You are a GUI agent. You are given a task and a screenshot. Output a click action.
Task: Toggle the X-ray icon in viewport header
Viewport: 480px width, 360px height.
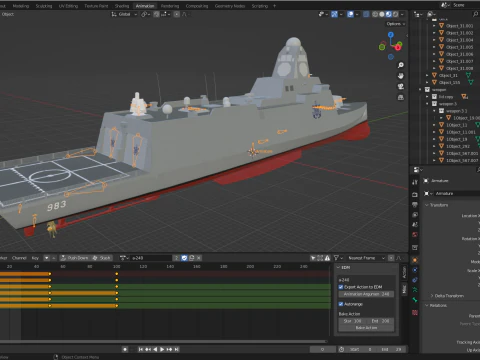(366, 14)
